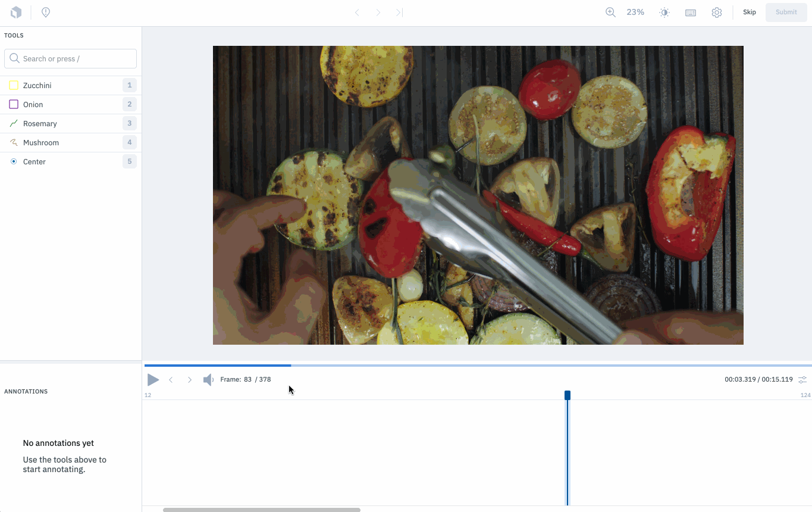Click the Rosemary green line icon
This screenshot has height=512, width=812.
click(14, 123)
